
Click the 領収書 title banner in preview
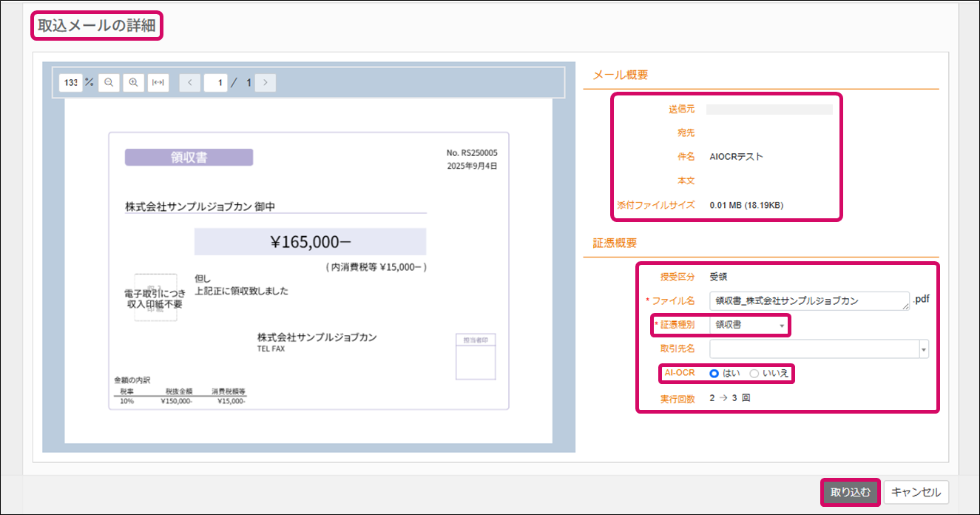pyautogui.click(x=189, y=157)
